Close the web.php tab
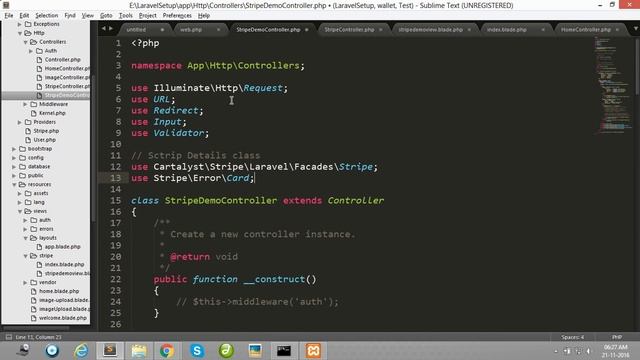640x360 pixels. pos(218,30)
